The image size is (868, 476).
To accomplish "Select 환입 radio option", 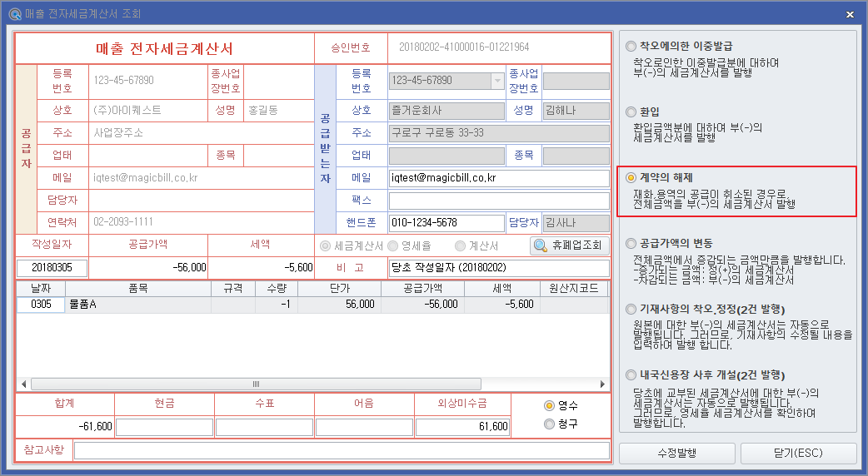I will point(631,112).
